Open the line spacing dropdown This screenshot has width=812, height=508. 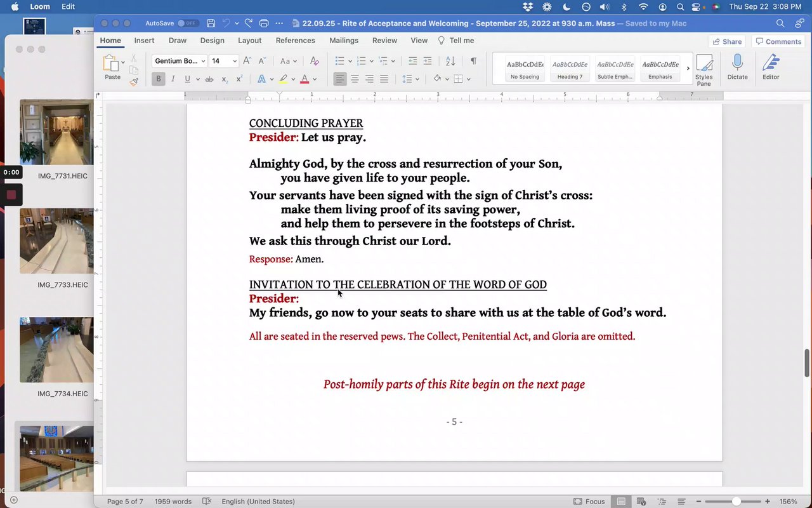(410, 79)
